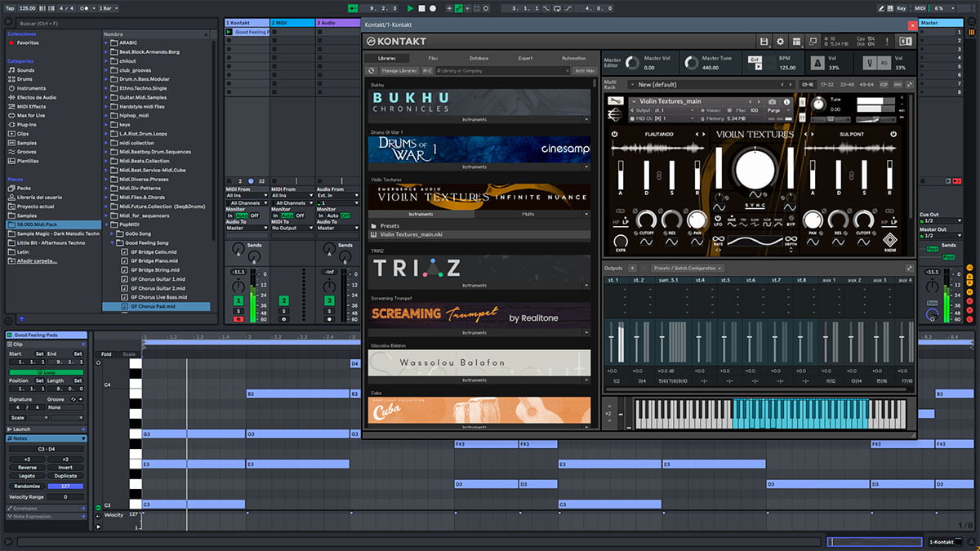Switch to Kontakt Expert tab
Viewport: 980px width, 551px height.
pyautogui.click(x=525, y=58)
